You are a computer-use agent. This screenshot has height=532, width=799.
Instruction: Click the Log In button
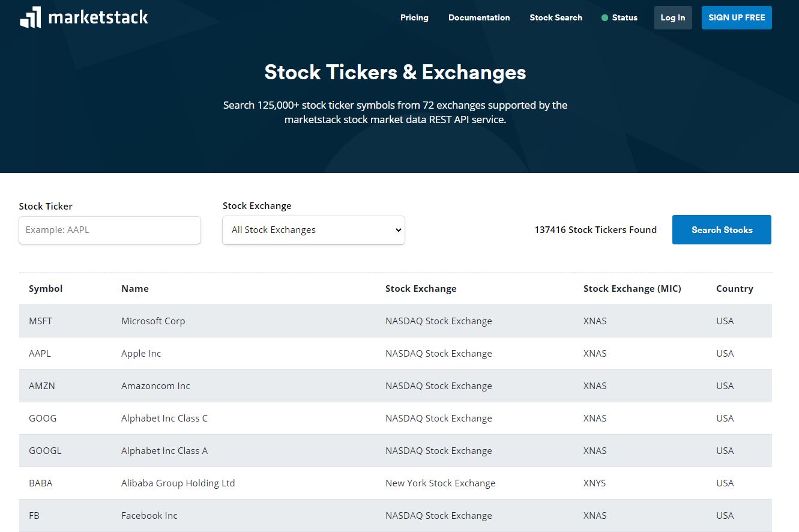[x=672, y=17]
